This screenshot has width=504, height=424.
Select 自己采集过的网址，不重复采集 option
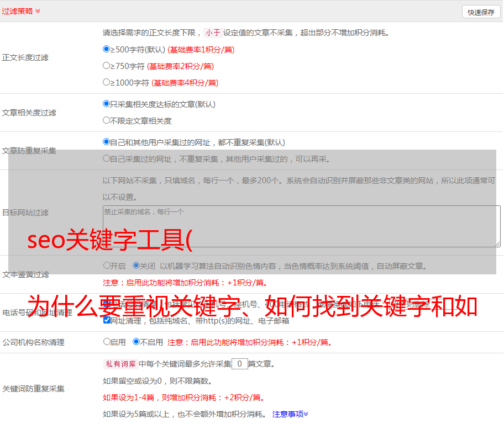(107, 158)
